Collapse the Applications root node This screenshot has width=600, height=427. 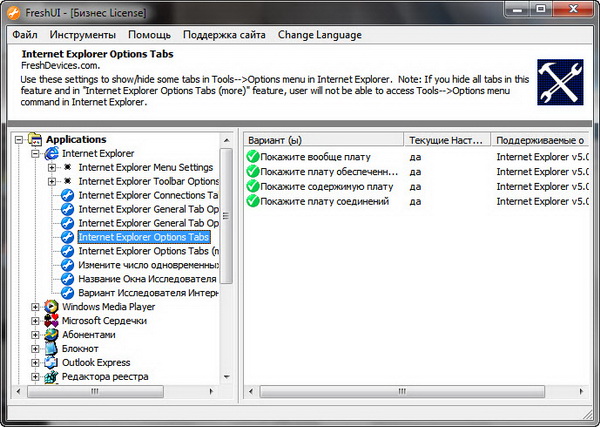(20, 139)
